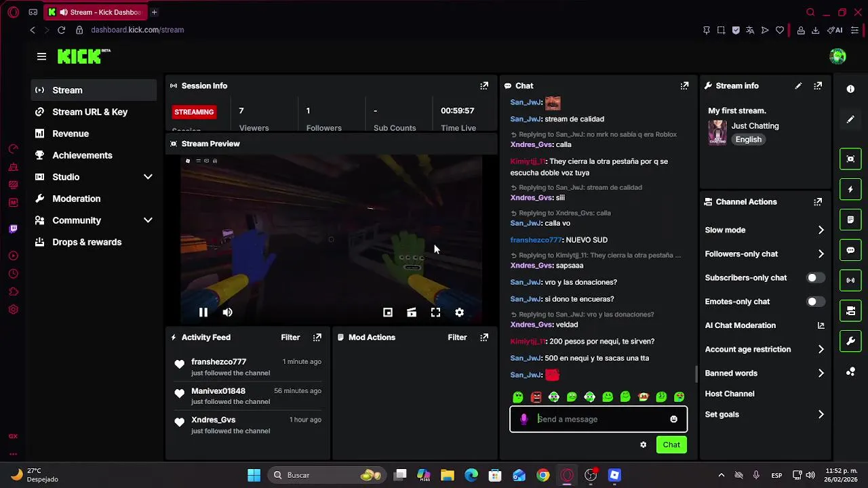Viewport: 868px width, 488px height.
Task: Pop out the Stream info panel
Action: pyautogui.click(x=818, y=86)
